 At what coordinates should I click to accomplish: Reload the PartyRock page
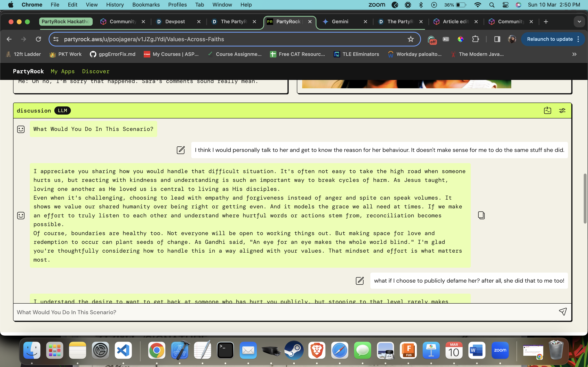(38, 39)
